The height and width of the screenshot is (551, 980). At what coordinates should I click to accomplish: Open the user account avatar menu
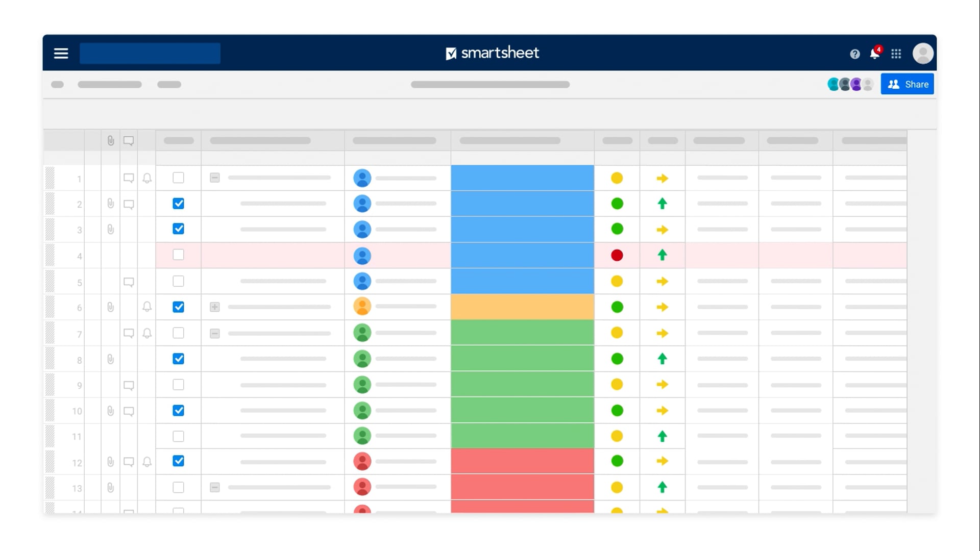923,53
